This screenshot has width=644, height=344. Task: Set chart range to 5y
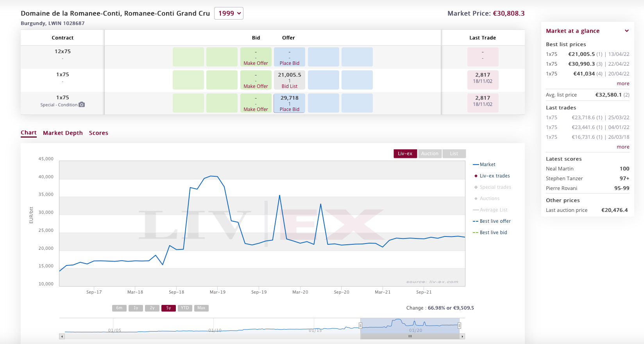click(x=168, y=308)
